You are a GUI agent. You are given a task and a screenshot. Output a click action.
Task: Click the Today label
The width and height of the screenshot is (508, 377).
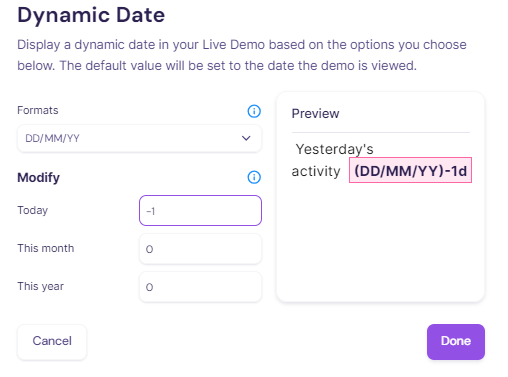point(33,210)
